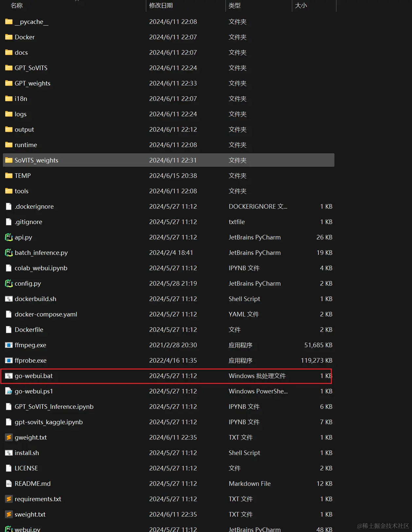
Task: Click the tools folder icon
Action: (9, 191)
